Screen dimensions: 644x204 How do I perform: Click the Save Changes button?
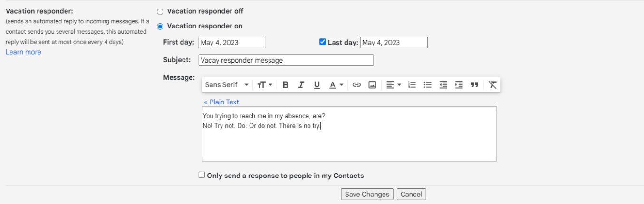pyautogui.click(x=367, y=194)
